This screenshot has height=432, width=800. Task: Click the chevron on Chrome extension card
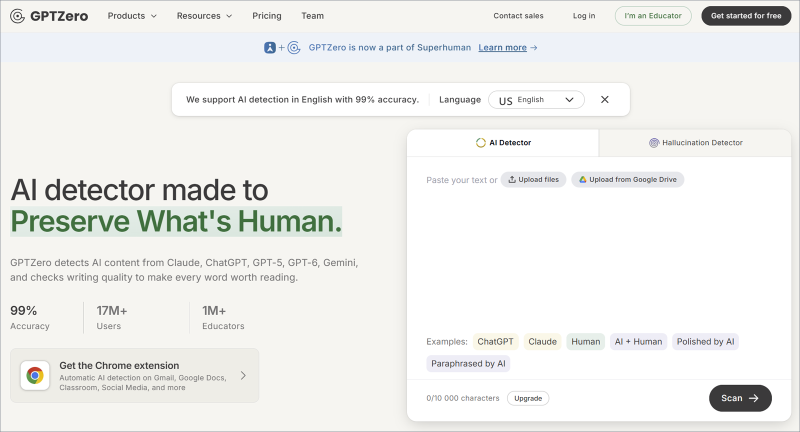[x=243, y=375]
